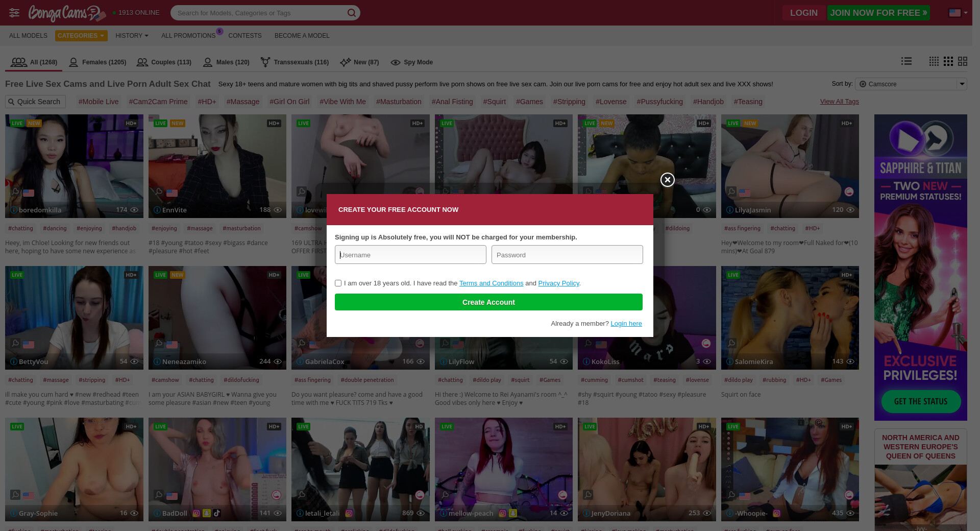
Task: Follow the Login here link
Action: point(626,324)
